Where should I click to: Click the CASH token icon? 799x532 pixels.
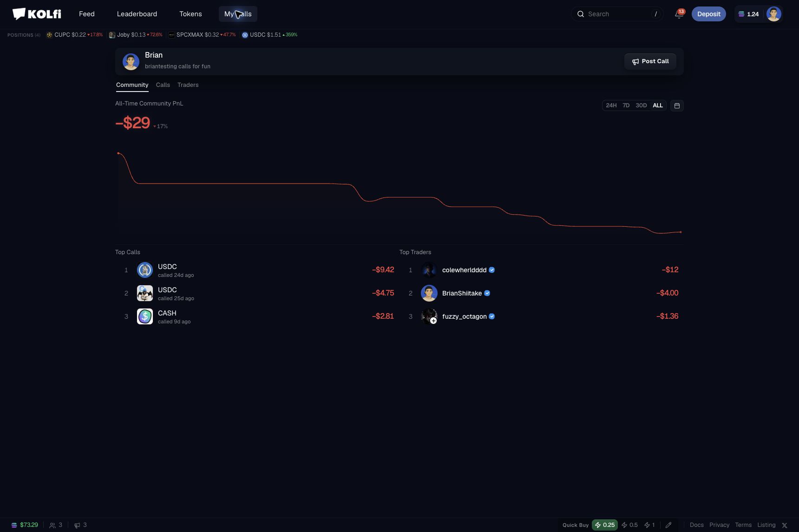click(145, 316)
